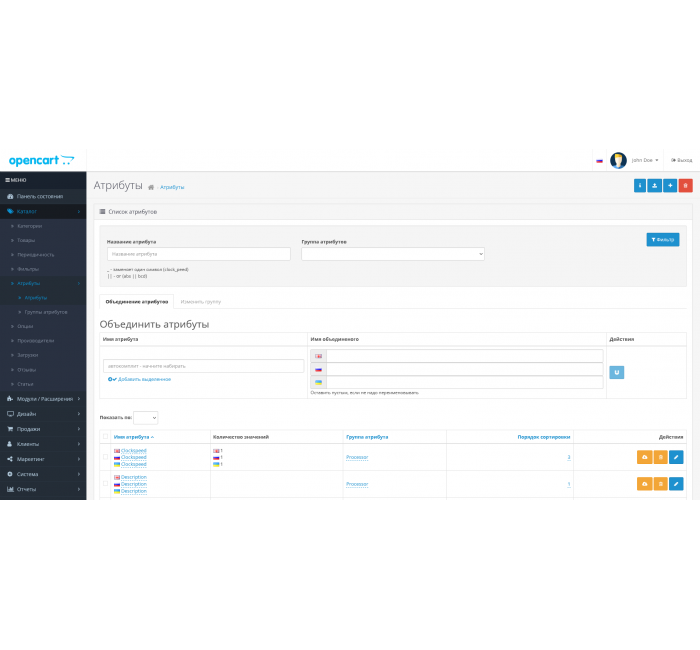Click the orange cloud button in Description row
Viewport: 700px width, 650px height.
click(645, 484)
